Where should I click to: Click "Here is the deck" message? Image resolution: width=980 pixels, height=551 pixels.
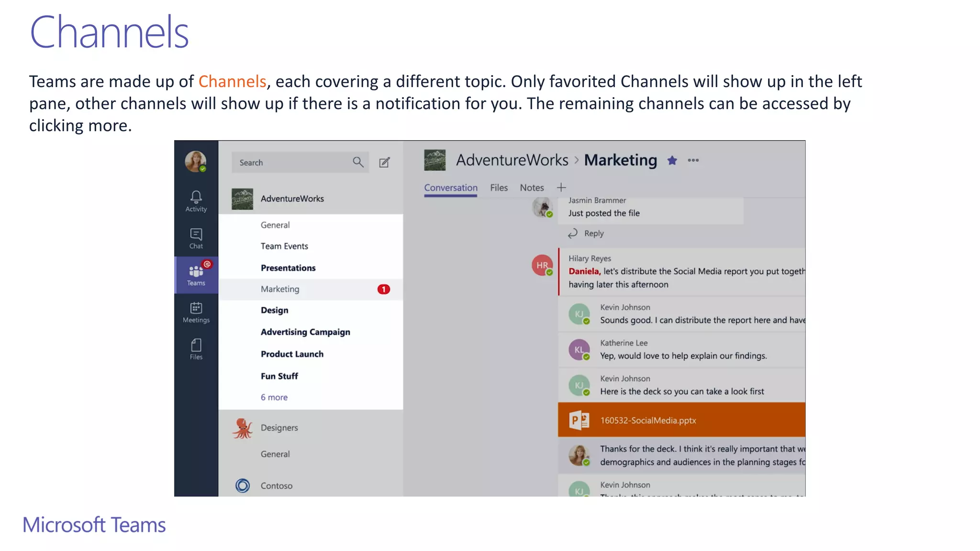(x=682, y=391)
